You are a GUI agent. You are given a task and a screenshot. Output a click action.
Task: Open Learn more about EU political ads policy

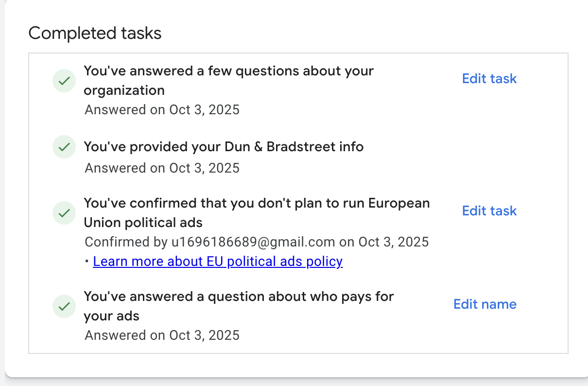coord(218,262)
